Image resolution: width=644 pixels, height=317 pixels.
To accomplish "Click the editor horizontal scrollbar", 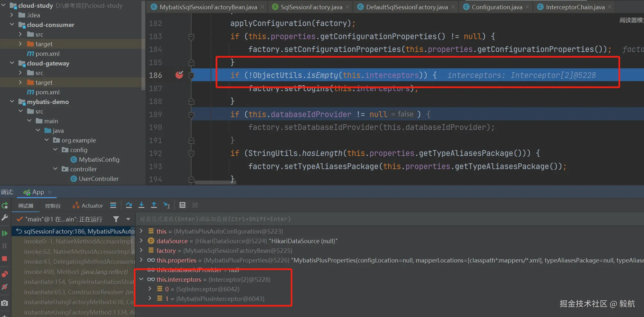I will point(215,183).
